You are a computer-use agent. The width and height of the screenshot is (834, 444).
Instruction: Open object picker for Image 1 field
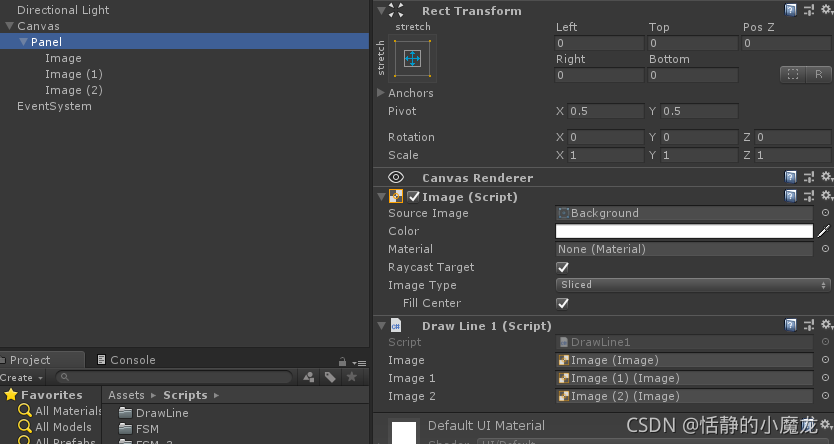point(825,378)
